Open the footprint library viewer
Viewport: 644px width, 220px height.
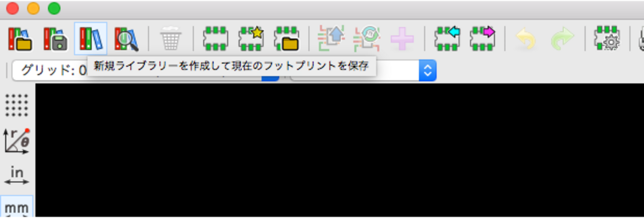coord(127,39)
